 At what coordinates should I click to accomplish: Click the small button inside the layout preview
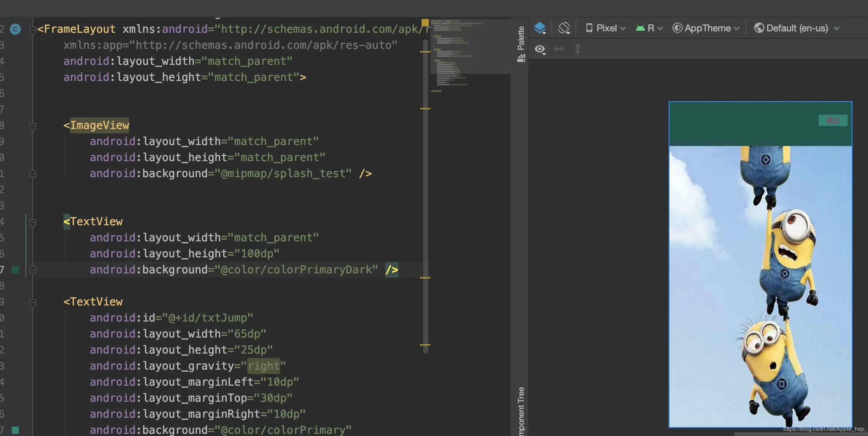[833, 120]
